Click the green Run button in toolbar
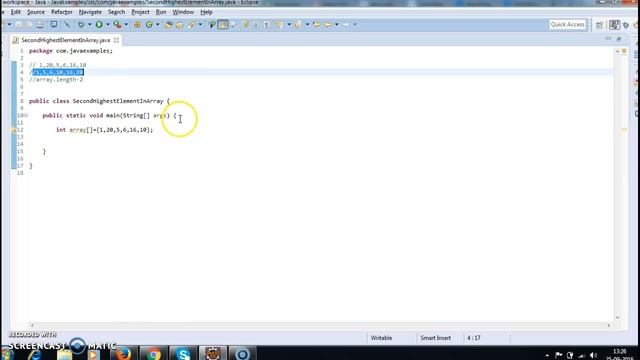The image size is (640, 360). pos(99,24)
